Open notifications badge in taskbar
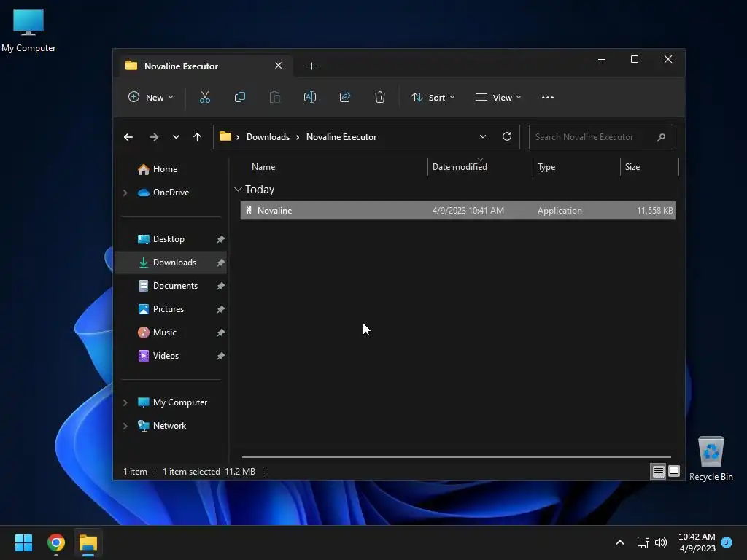747x560 pixels. click(727, 542)
